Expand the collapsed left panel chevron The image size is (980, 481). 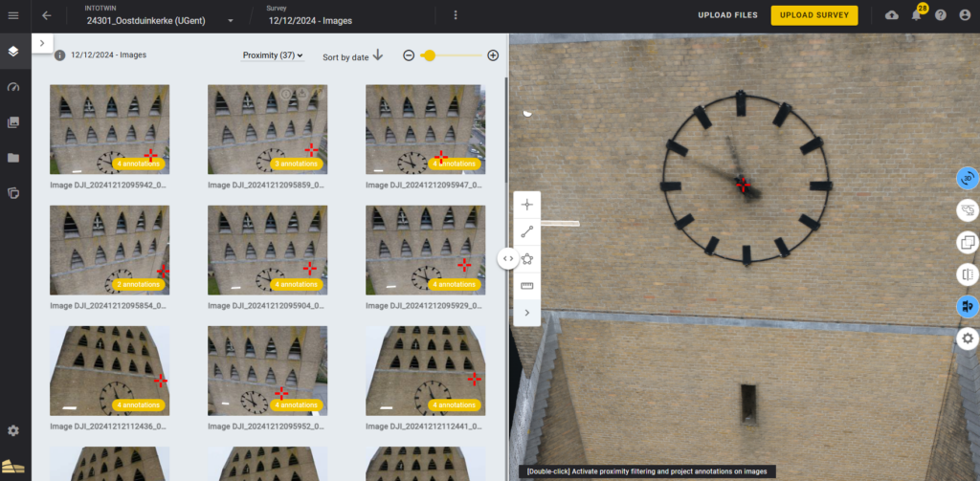(42, 43)
